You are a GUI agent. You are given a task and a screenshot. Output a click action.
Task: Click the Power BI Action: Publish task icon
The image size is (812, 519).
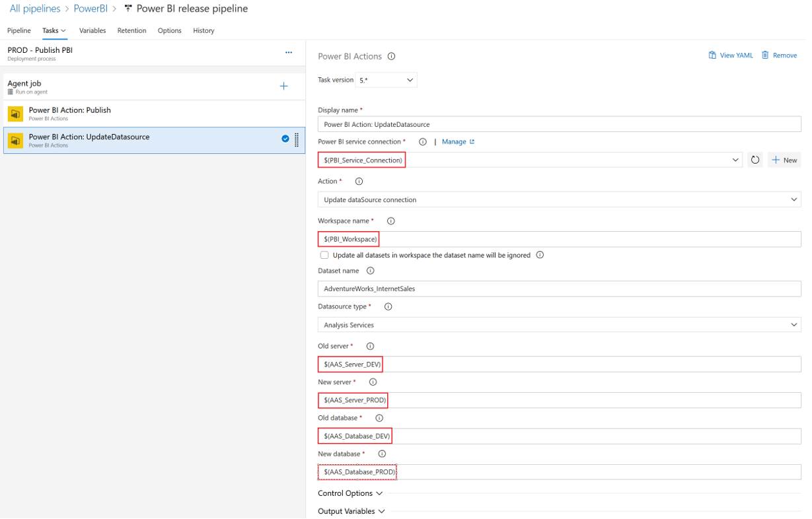(x=15, y=114)
